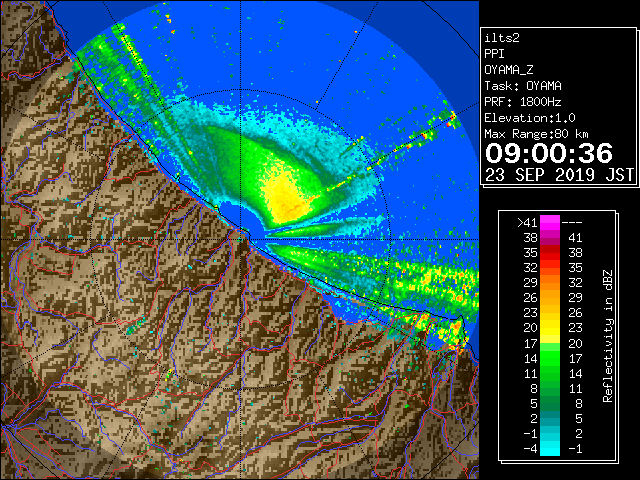Click the 'ilts2' label in info box
The height and width of the screenshot is (480, 640).
502,38
